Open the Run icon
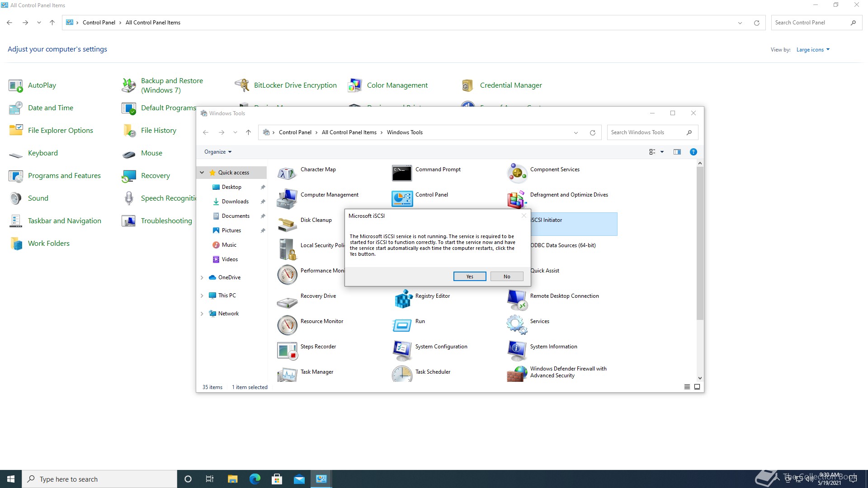 pos(401,325)
